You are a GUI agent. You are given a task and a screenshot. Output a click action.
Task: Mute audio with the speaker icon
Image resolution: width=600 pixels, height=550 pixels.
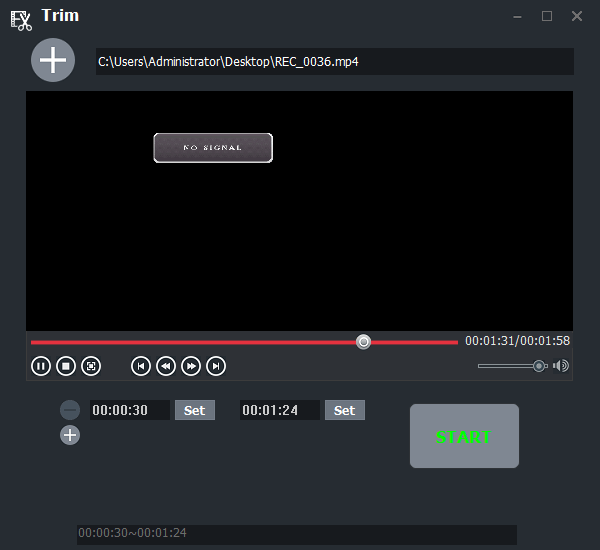561,366
